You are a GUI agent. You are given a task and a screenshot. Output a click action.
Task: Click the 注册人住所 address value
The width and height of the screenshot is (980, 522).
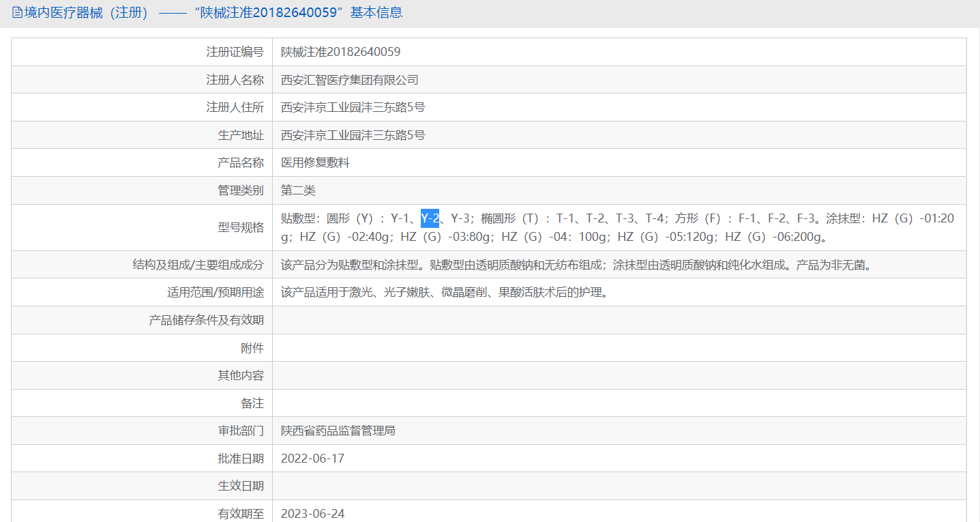coord(353,108)
